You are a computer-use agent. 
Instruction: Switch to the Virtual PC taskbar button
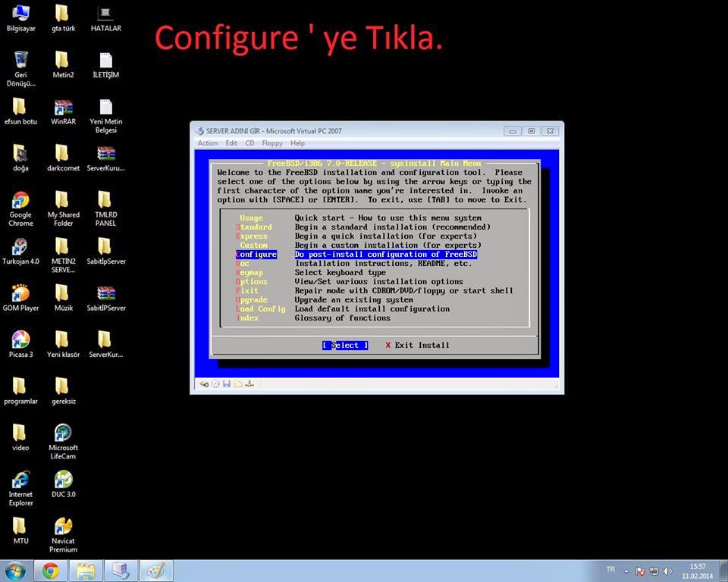click(x=121, y=571)
